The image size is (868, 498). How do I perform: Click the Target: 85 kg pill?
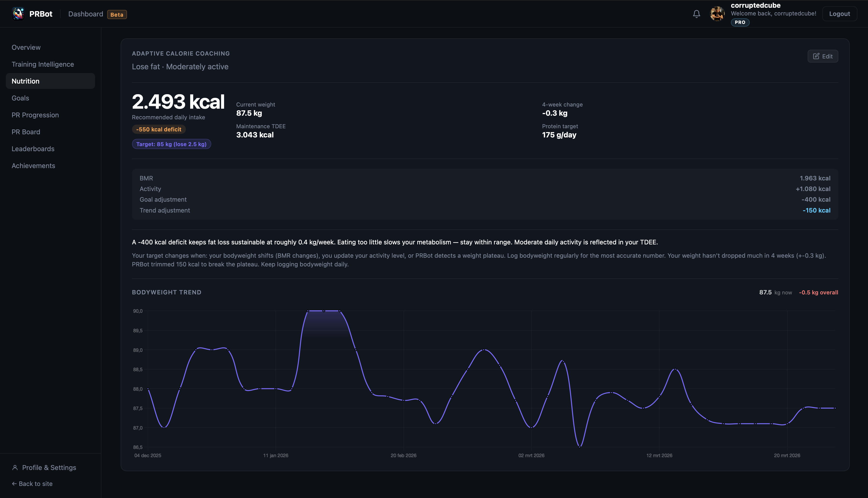[172, 144]
